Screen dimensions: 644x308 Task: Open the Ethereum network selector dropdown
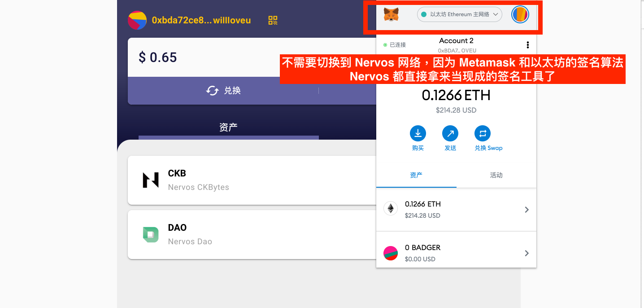[459, 14]
